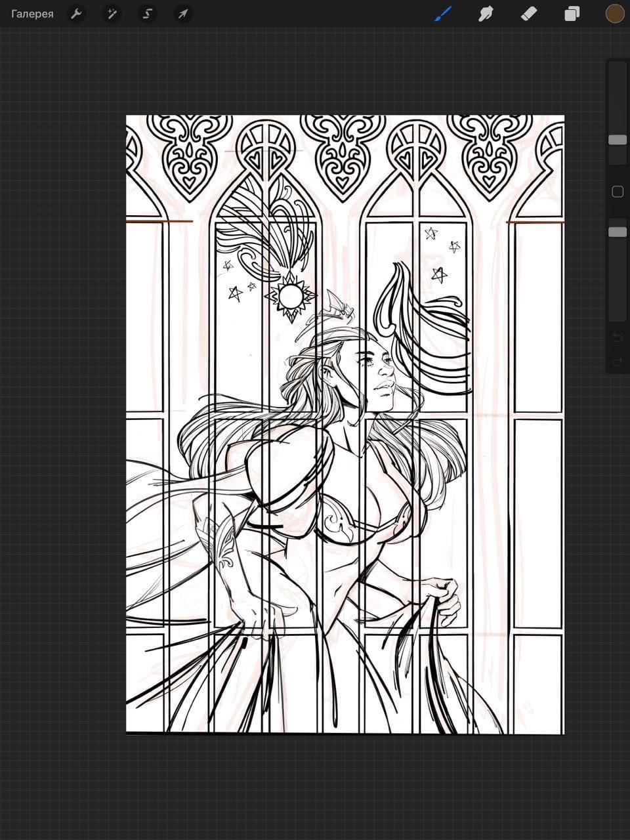630x840 pixels.
Task: Open the Adjustments magic wand menu
Action: (x=112, y=14)
